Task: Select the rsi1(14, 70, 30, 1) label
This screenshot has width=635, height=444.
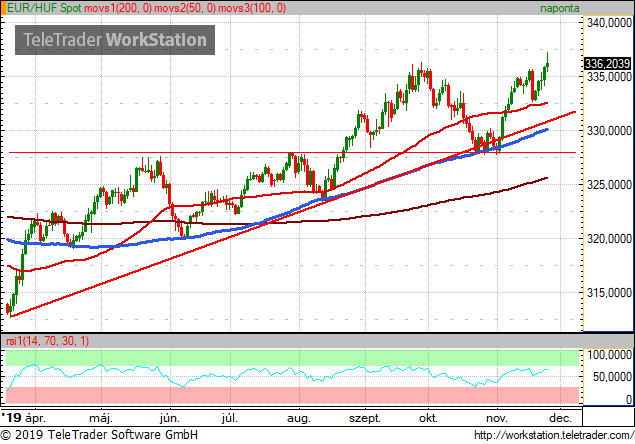Action: (x=48, y=341)
